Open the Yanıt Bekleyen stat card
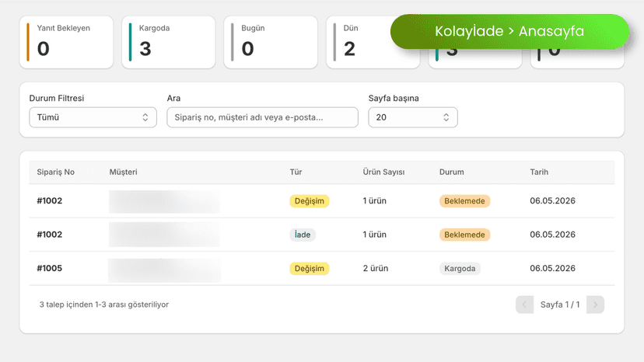Image resolution: width=644 pixels, height=362 pixels. [66, 42]
